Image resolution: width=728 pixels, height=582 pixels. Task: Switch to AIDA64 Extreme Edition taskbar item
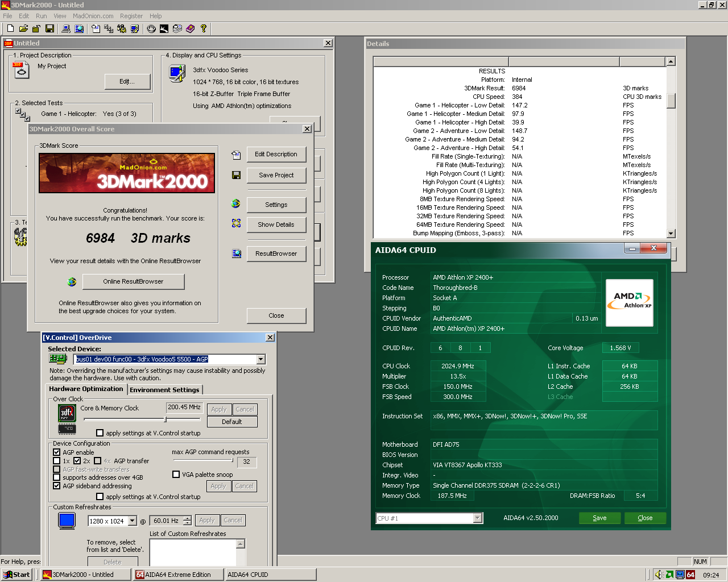(178, 575)
